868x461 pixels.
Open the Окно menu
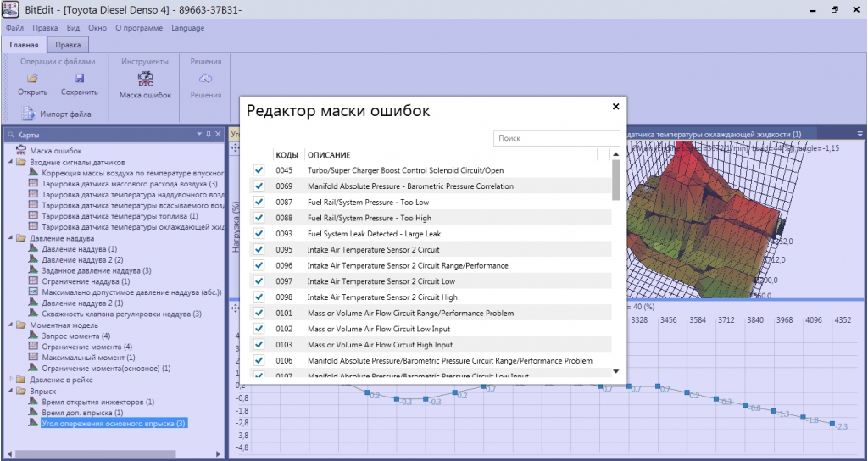(97, 28)
